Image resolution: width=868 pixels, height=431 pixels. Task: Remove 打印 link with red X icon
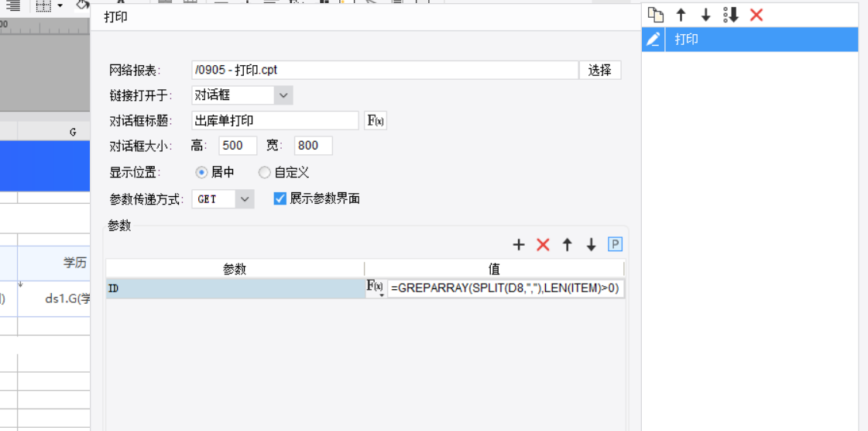(x=756, y=15)
